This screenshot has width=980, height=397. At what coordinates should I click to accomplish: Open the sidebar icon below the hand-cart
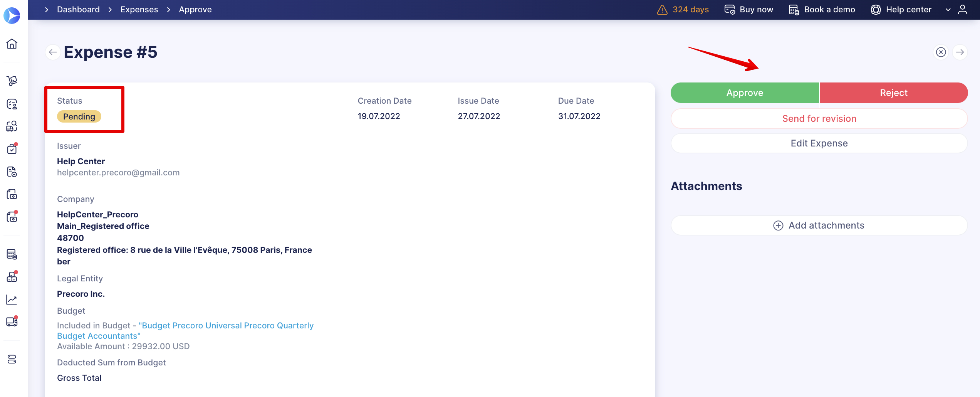click(12, 104)
